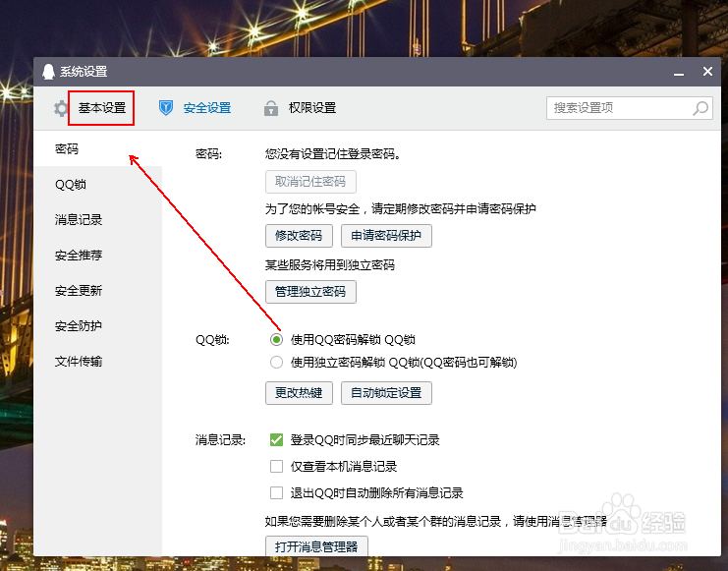Open 自动锁定设置
The height and width of the screenshot is (571, 728).
386,393
